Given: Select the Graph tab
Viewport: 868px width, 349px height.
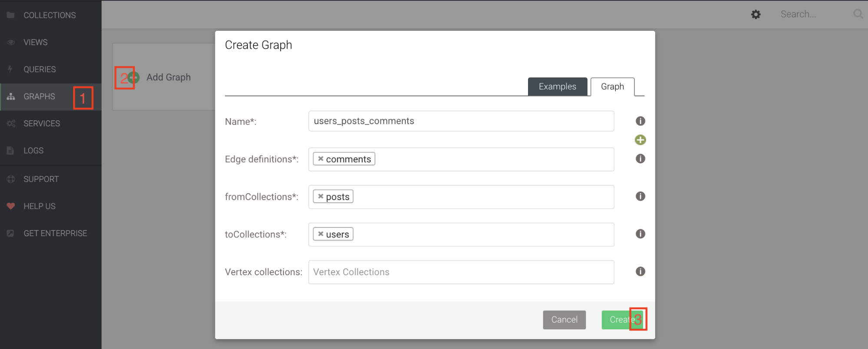Looking at the screenshot, I should pos(612,87).
